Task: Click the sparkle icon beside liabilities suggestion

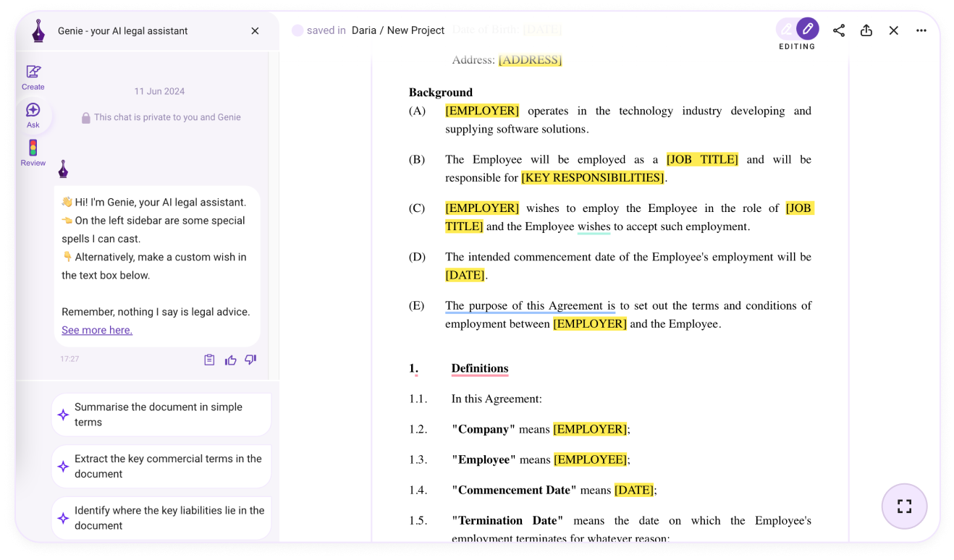Action: (x=64, y=518)
